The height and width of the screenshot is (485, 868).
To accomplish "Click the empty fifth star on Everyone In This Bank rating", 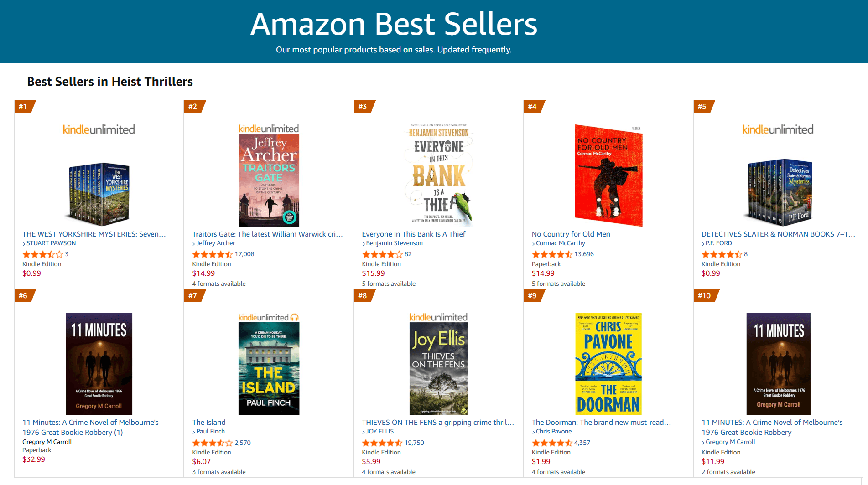I will (400, 254).
